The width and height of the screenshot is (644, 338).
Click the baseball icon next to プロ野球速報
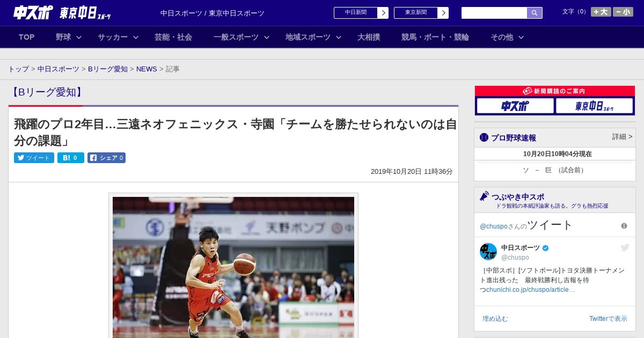484,137
